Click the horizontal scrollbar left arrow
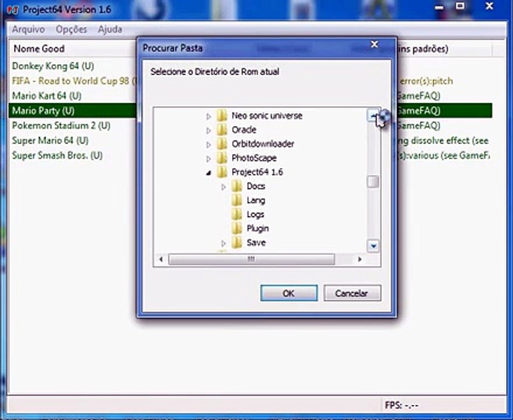The image size is (513, 420). [x=161, y=259]
